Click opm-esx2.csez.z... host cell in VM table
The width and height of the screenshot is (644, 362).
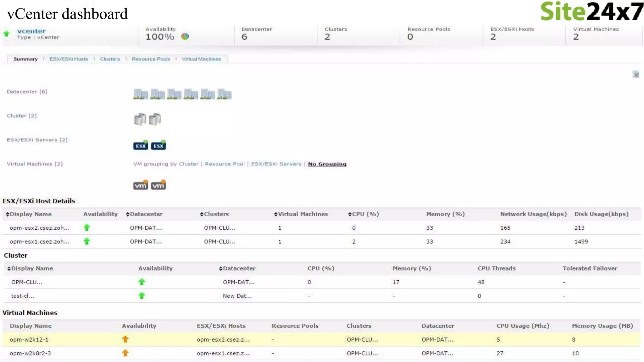click(223, 340)
